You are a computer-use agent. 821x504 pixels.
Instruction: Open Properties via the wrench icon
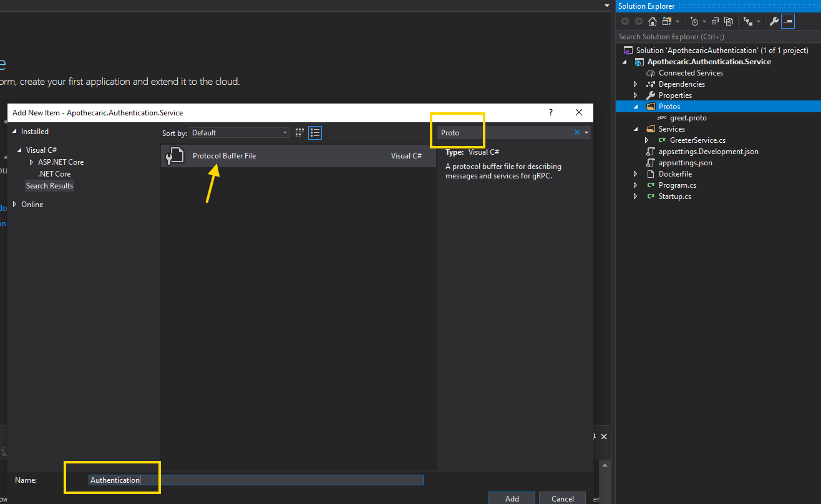tap(774, 21)
